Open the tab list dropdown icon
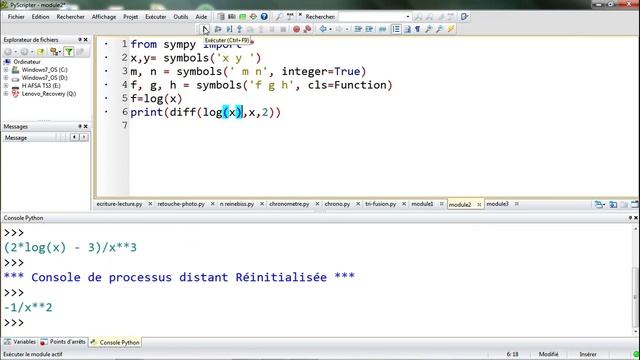 click(x=599, y=204)
